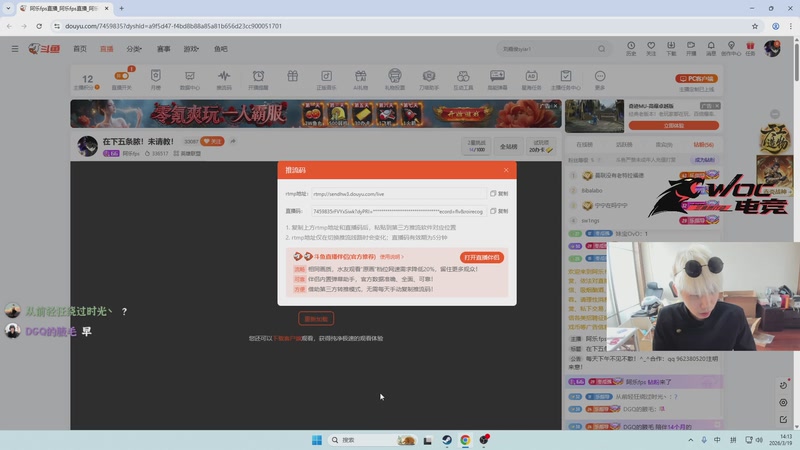800x450 pixels.
Task: Open the 开播 start-streaming icon
Action: 691,48
